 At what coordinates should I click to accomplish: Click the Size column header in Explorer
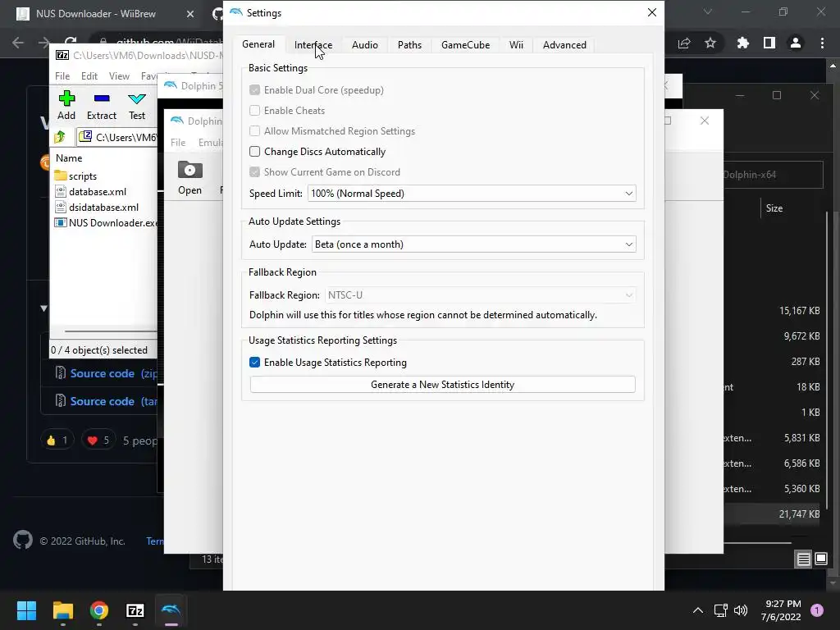tap(774, 208)
